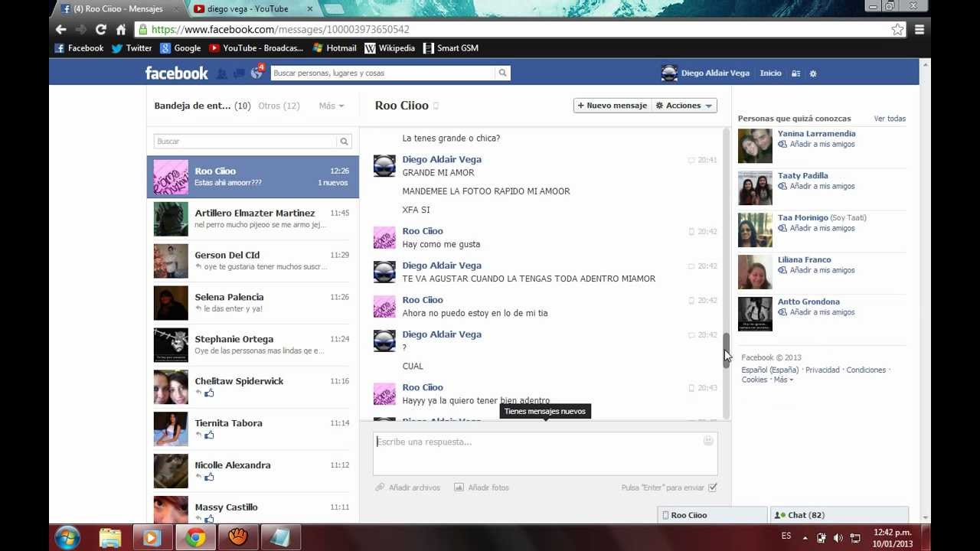Focus the Buscar inbox search field

click(x=245, y=141)
